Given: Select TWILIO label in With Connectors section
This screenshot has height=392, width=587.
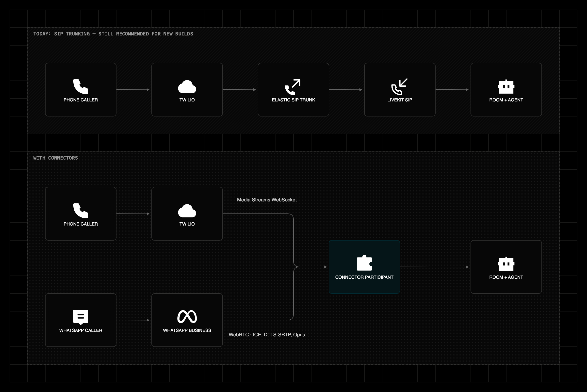Looking at the screenshot, I should (x=187, y=224).
